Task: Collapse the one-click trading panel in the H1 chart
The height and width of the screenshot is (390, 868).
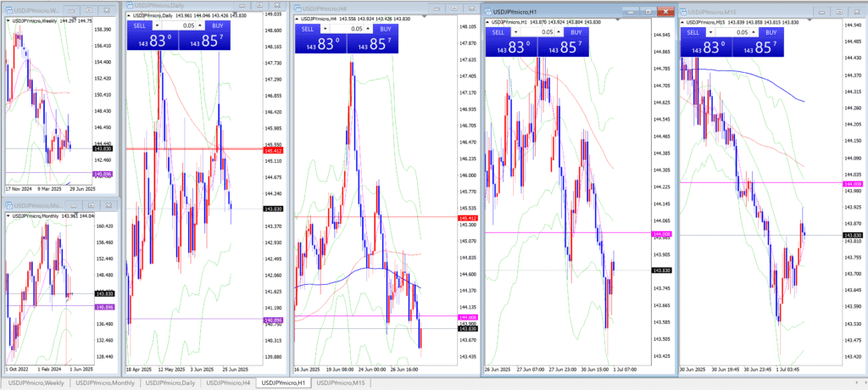Action: [487, 21]
